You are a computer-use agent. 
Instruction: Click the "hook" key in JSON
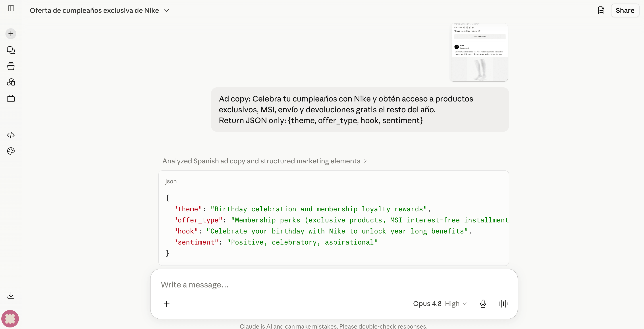[x=186, y=231]
